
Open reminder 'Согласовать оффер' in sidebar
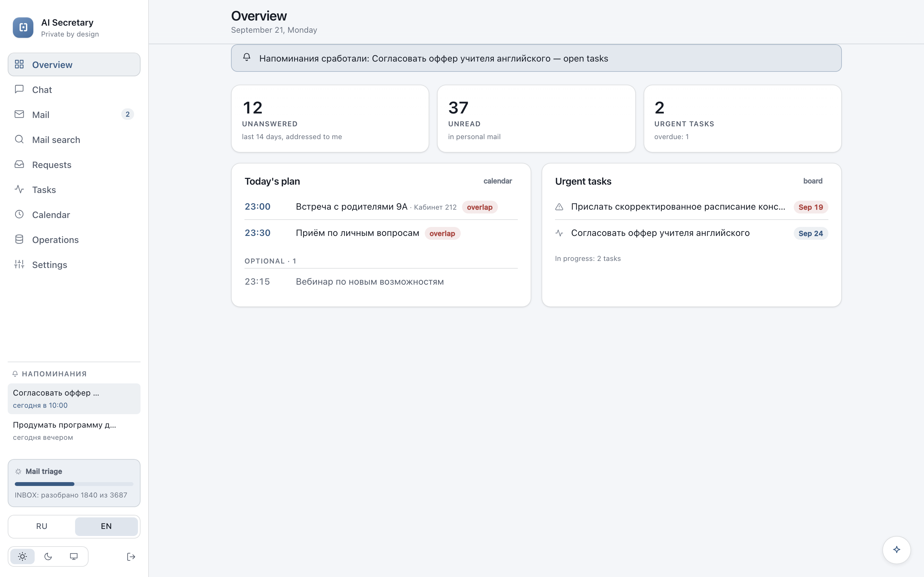(74, 398)
